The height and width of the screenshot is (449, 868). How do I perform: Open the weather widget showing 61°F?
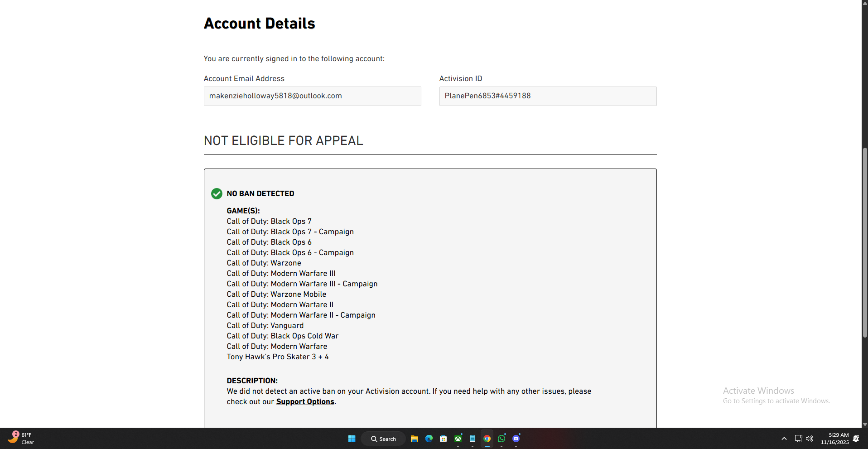(21, 439)
